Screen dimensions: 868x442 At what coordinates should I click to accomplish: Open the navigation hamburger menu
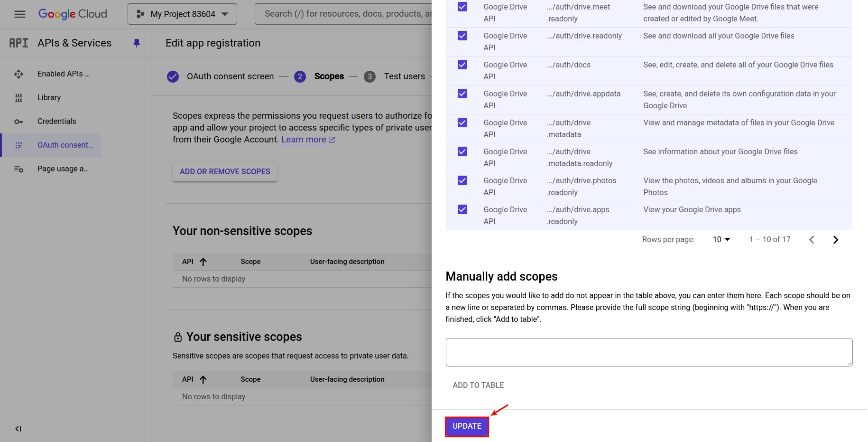tap(19, 14)
